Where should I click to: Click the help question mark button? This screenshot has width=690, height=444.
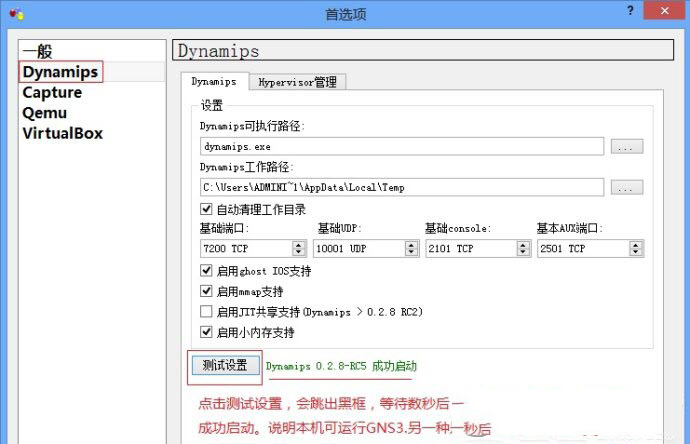tap(630, 10)
